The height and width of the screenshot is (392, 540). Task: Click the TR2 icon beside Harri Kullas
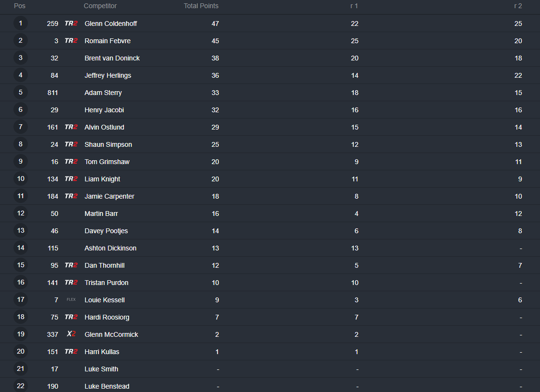[71, 351]
